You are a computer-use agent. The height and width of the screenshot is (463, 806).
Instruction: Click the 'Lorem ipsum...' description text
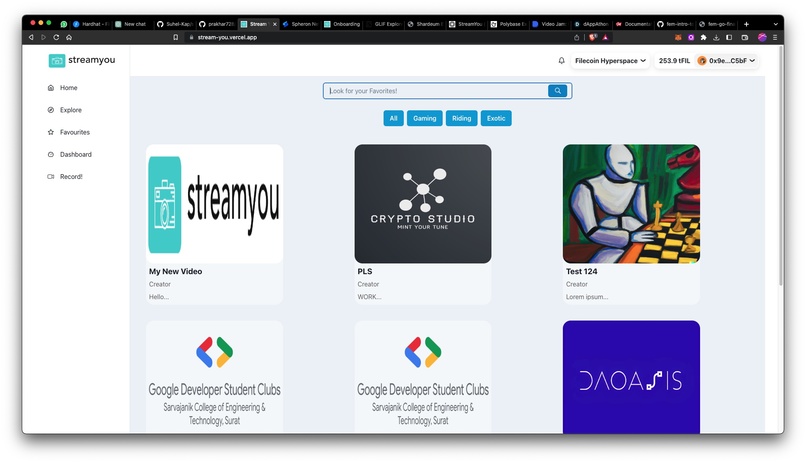coord(587,297)
